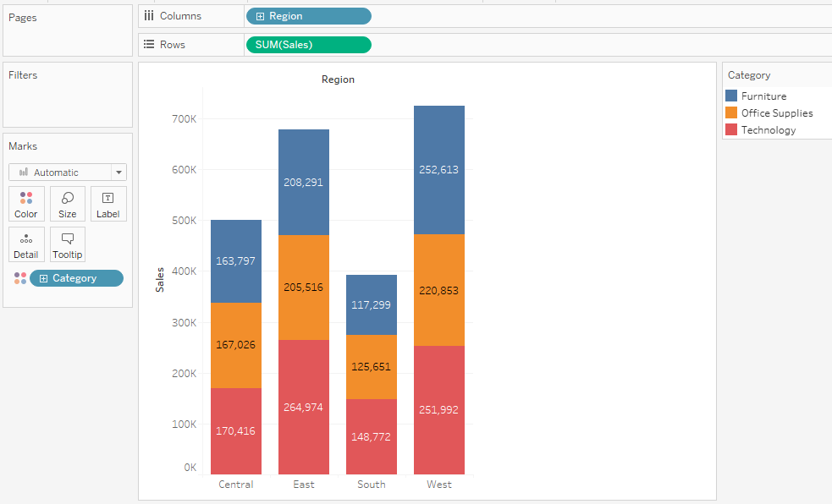Open the Color mark property
Viewport: 832px width, 504px height.
(x=25, y=203)
